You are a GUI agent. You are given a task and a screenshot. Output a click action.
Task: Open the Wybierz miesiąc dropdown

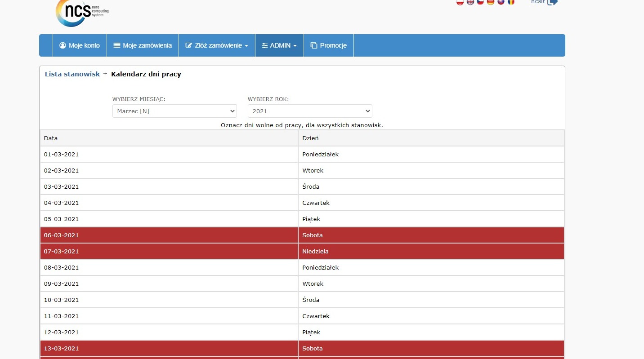[x=174, y=111]
